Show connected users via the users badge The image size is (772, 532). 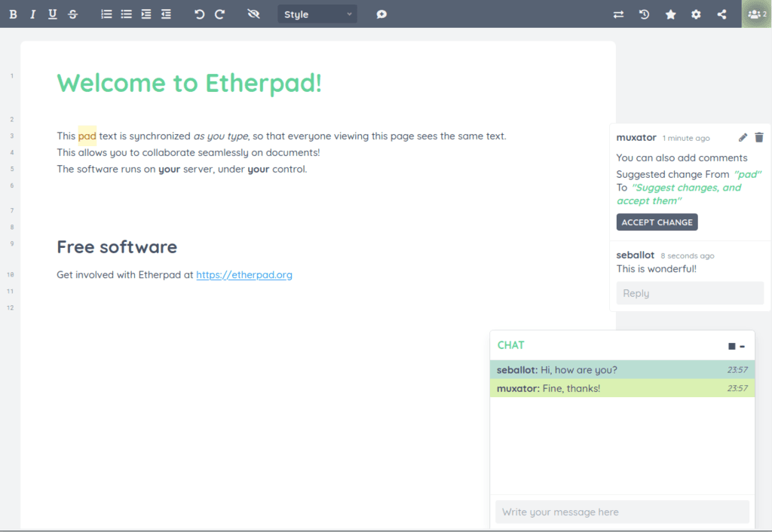[756, 14]
